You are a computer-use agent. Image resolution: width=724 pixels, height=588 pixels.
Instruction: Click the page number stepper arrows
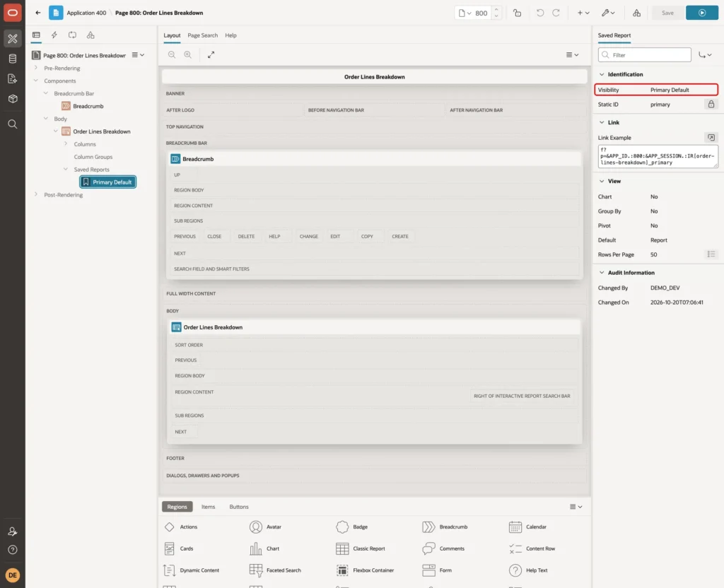496,13
